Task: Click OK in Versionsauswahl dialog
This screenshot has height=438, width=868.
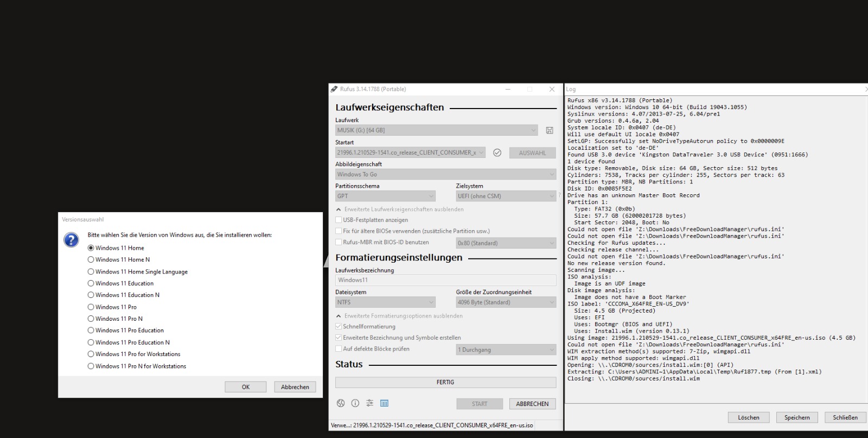Action: [246, 387]
